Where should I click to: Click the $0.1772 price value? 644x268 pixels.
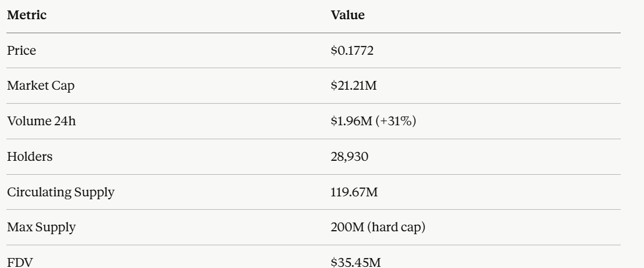(352, 51)
